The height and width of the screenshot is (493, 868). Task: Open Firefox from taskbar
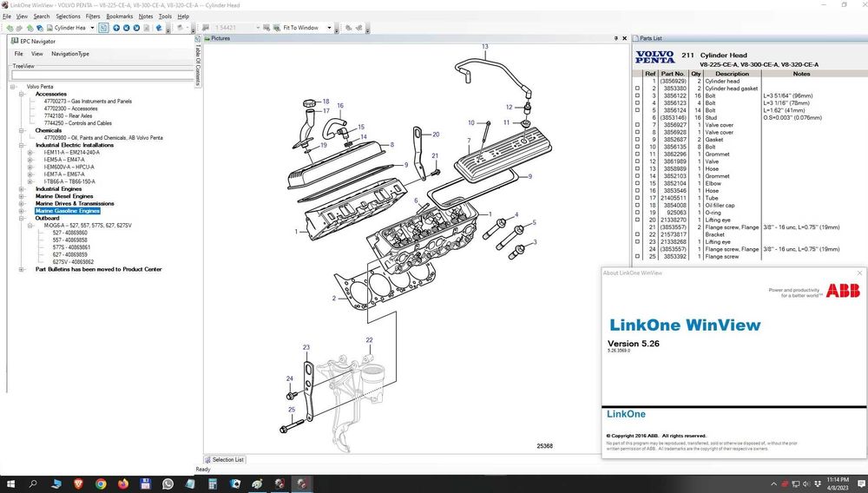123,483
